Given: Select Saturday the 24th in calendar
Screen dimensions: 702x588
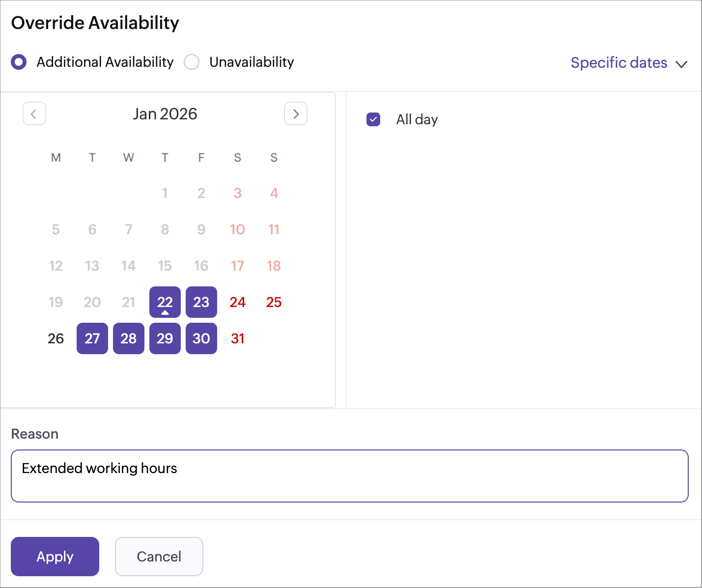Looking at the screenshot, I should click(238, 302).
